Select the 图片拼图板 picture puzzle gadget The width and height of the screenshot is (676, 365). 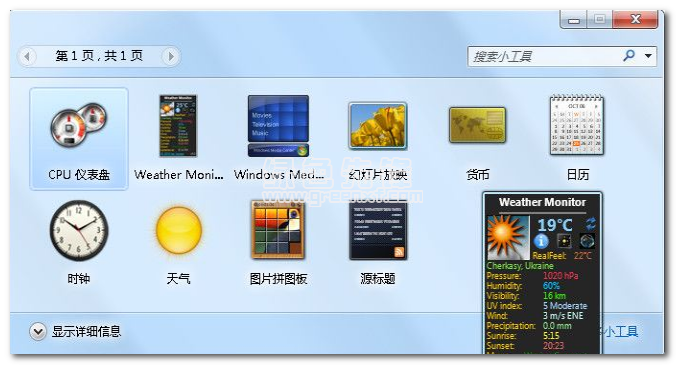pyautogui.click(x=278, y=230)
